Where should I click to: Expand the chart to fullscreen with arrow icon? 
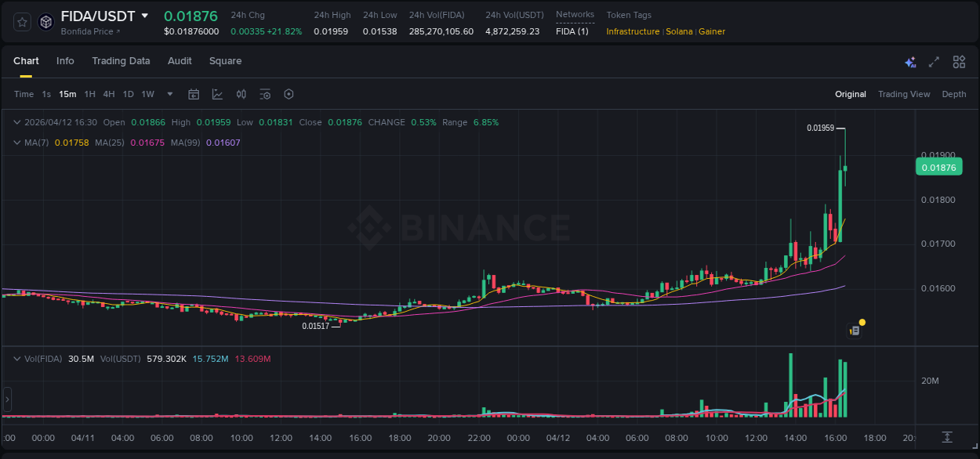(x=933, y=61)
